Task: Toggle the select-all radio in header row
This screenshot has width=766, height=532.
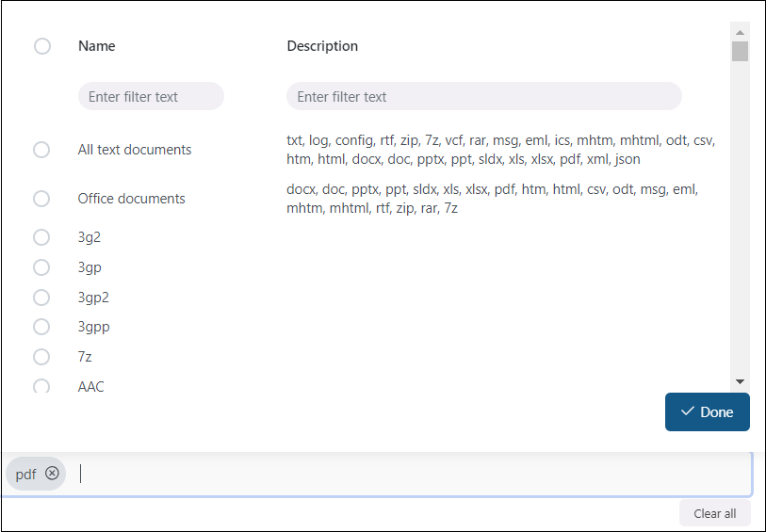Action: (42, 46)
